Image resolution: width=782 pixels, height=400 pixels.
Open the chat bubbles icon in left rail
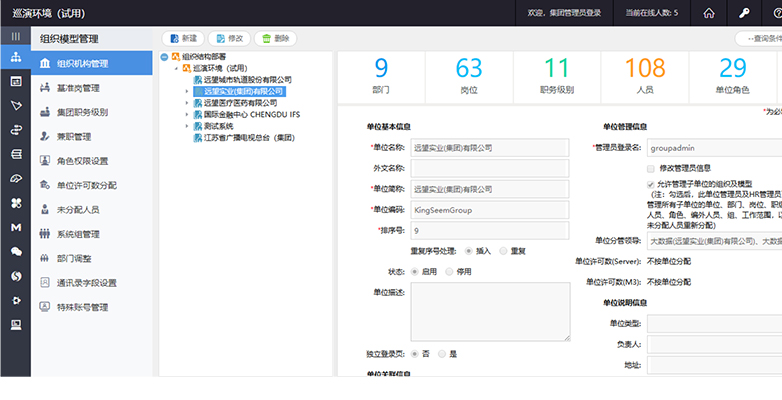(15, 252)
